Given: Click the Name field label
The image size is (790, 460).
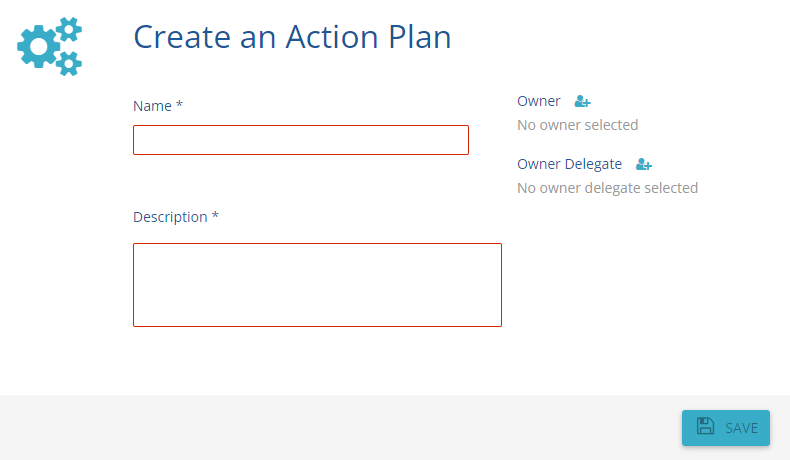Looking at the screenshot, I should pos(152,105).
